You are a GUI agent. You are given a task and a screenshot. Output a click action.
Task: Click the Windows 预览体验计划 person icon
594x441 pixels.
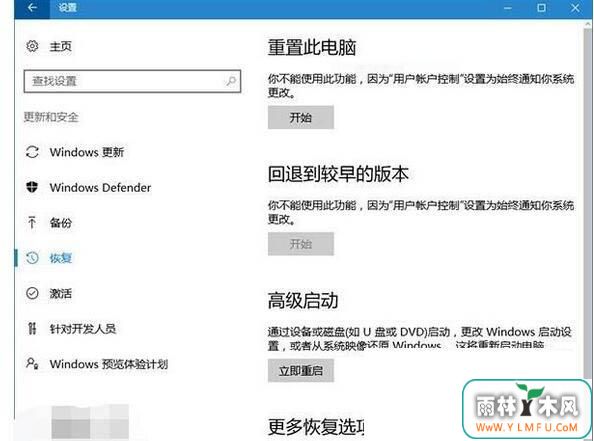click(x=32, y=364)
